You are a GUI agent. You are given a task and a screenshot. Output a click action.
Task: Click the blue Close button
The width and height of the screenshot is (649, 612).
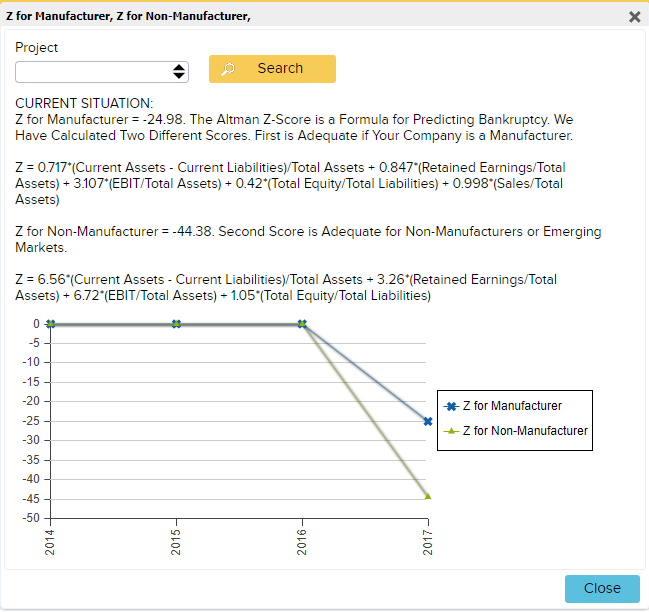(601, 588)
